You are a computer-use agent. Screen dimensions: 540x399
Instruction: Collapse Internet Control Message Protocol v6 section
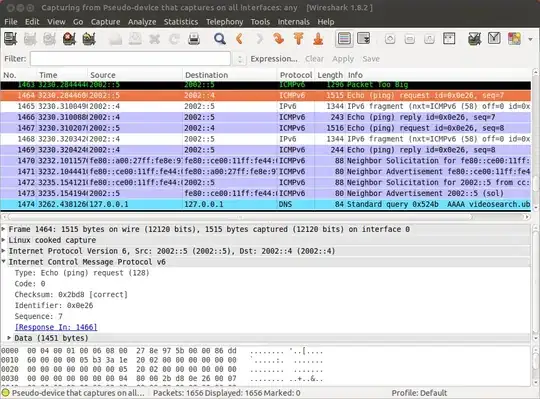[3, 261]
